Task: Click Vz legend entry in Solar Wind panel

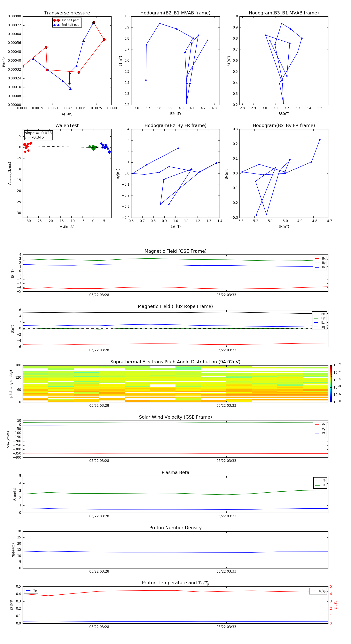Action: pos(320,433)
